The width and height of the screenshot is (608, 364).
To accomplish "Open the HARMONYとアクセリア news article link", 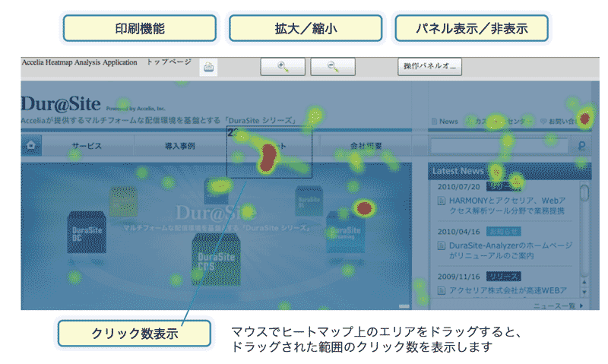I will coord(507,205).
